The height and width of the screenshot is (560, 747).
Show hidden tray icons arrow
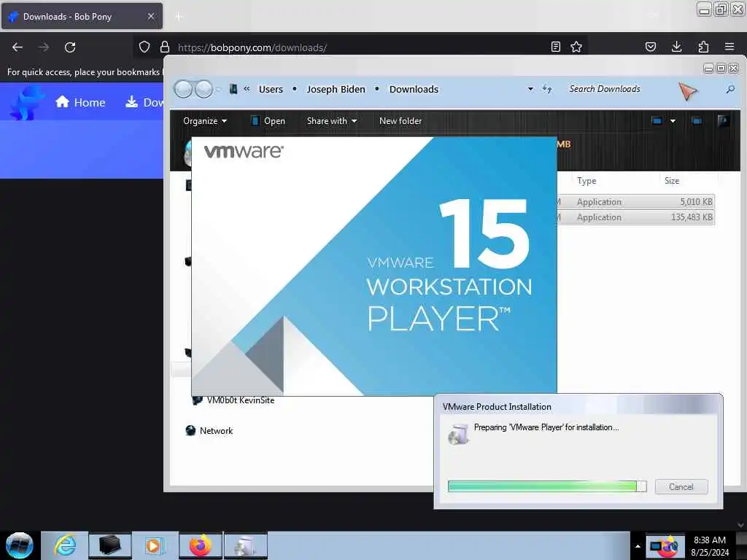pos(638,546)
